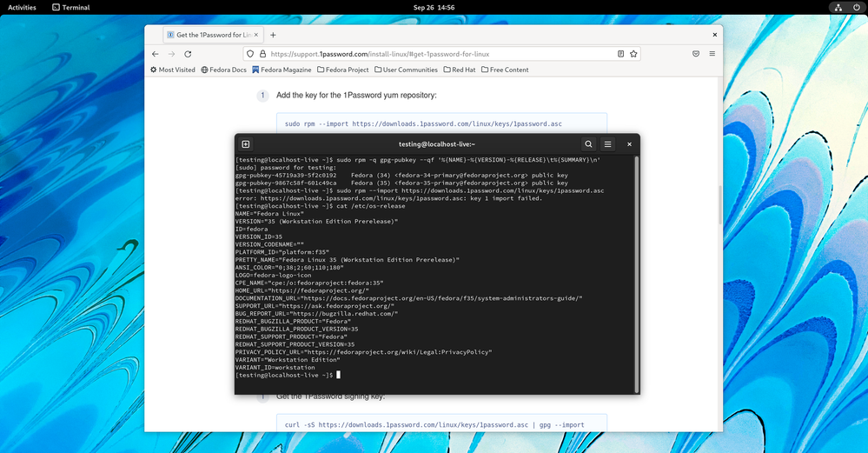View site security lock information
Viewport: 868px width, 453px height.
tap(262, 54)
